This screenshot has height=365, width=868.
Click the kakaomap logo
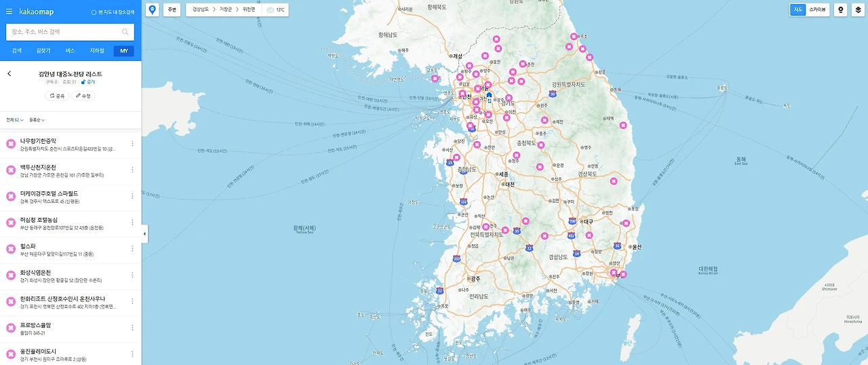[x=37, y=12]
